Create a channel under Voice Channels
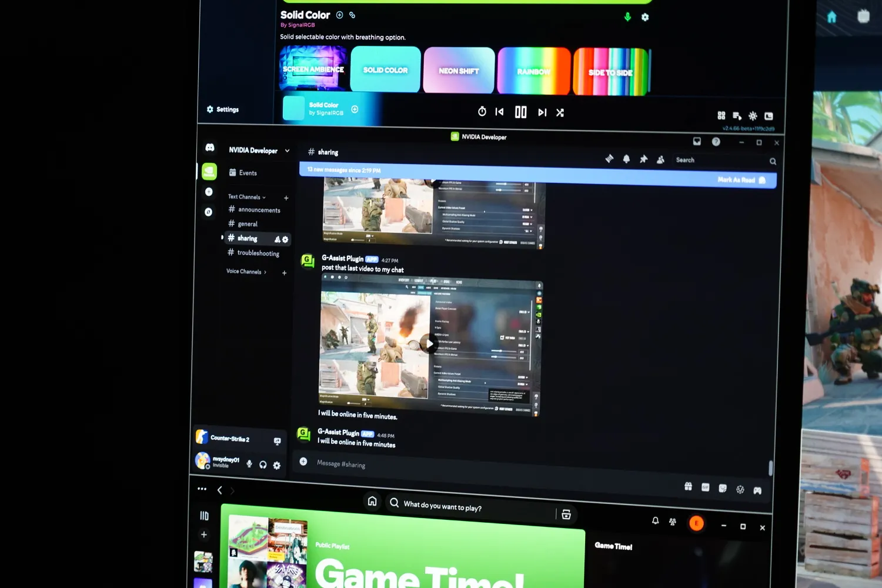Image resolution: width=882 pixels, height=588 pixels. click(284, 273)
